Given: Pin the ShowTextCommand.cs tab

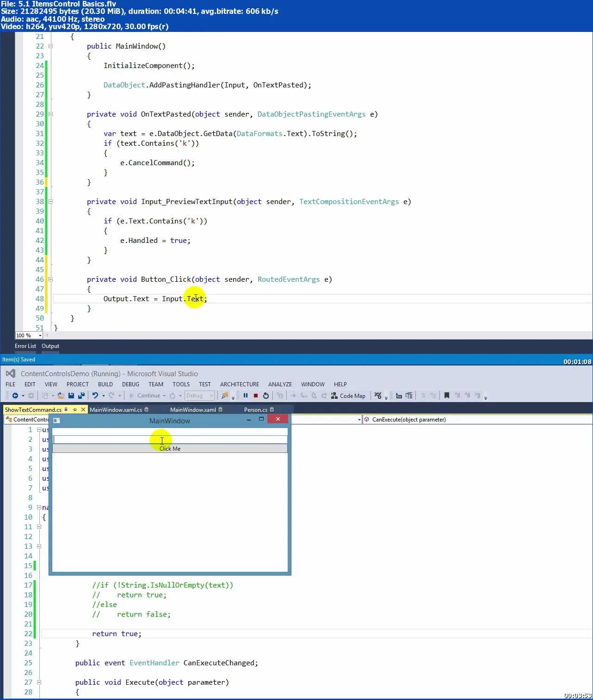Looking at the screenshot, I should (74, 409).
